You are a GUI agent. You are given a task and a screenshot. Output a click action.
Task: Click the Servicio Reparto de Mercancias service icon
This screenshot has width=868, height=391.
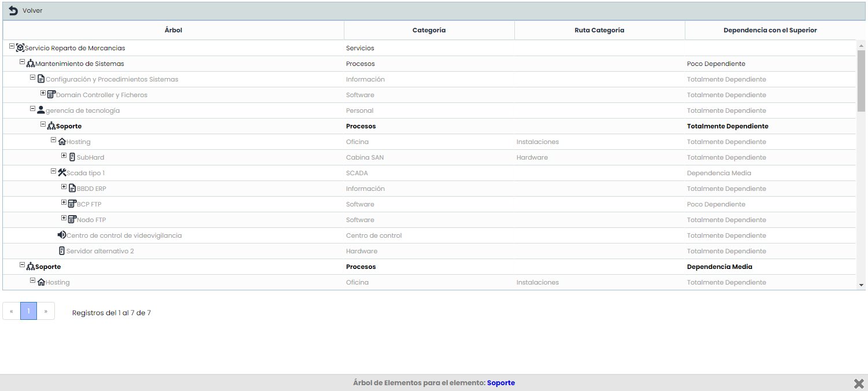pos(20,48)
